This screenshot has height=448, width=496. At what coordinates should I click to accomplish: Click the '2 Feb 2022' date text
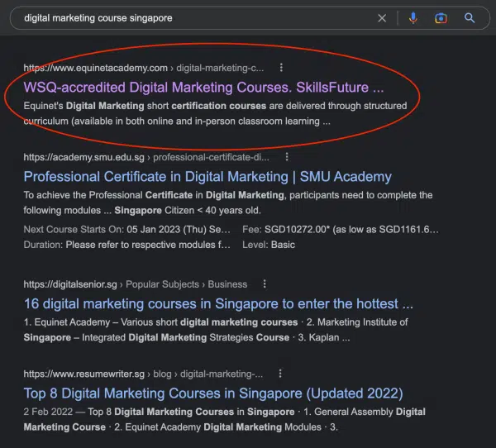click(48, 412)
